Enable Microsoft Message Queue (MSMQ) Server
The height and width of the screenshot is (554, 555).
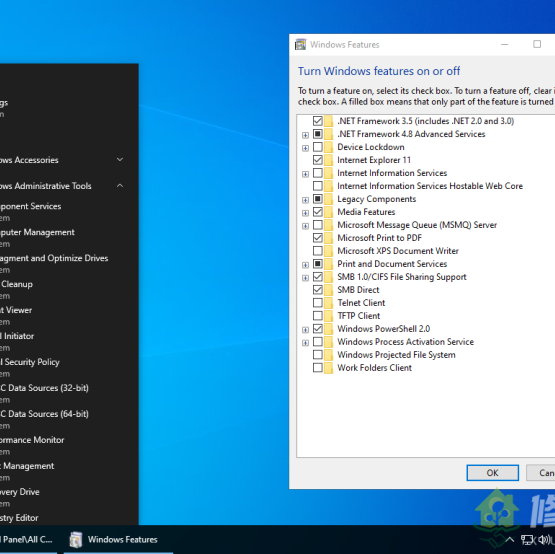pos(317,225)
